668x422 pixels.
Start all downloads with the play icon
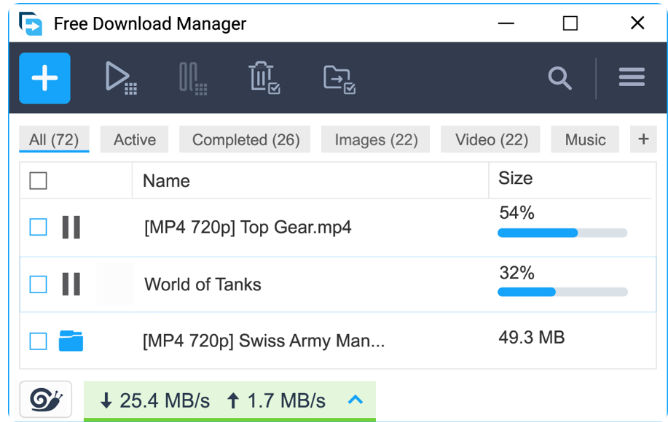121,78
